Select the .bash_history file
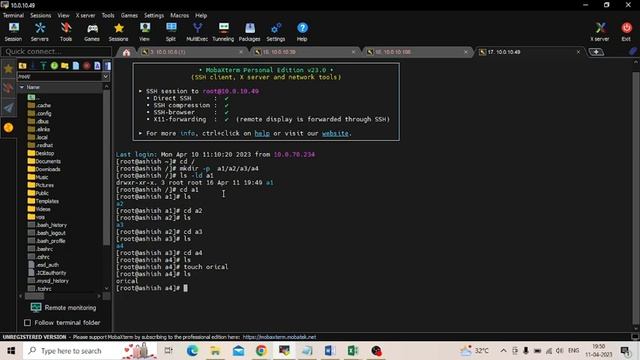The height and width of the screenshot is (360, 640). [x=47, y=225]
